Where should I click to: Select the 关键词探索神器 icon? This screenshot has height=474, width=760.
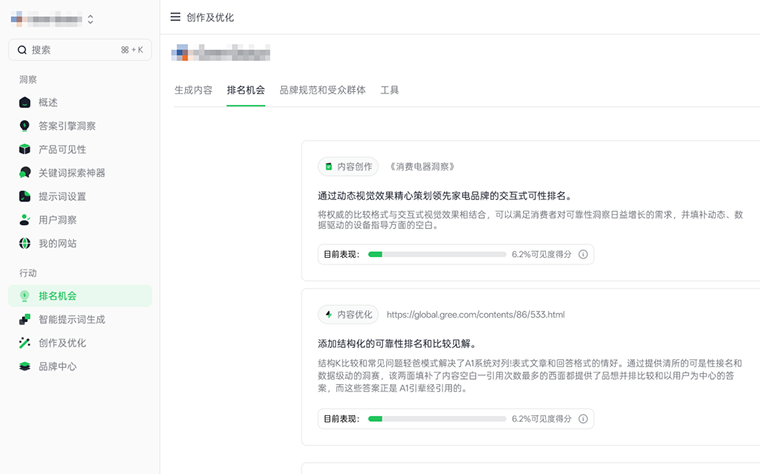point(25,173)
